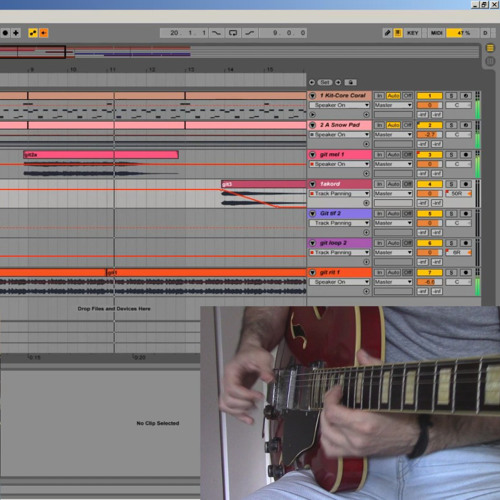The image size is (500, 500).
Task: Click the arrangement overview strip
Action: click(x=239, y=52)
